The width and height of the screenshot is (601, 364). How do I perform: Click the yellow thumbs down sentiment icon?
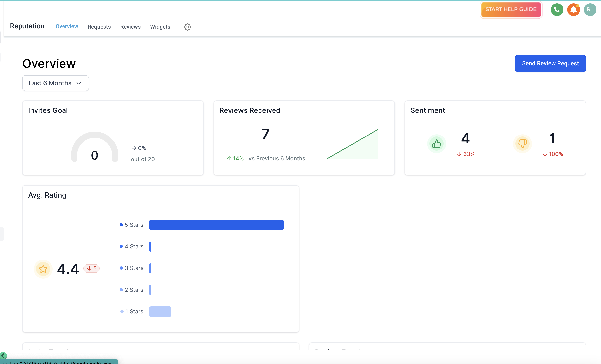coord(522,144)
